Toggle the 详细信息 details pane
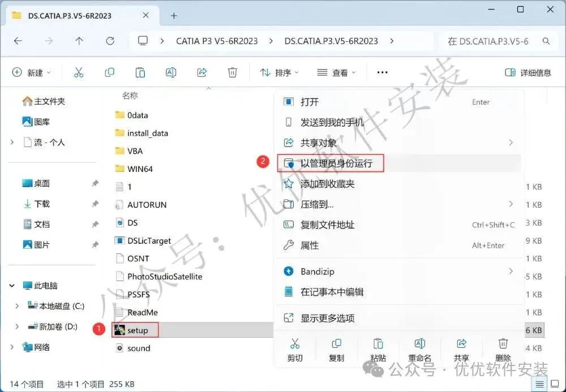 pyautogui.click(x=528, y=72)
